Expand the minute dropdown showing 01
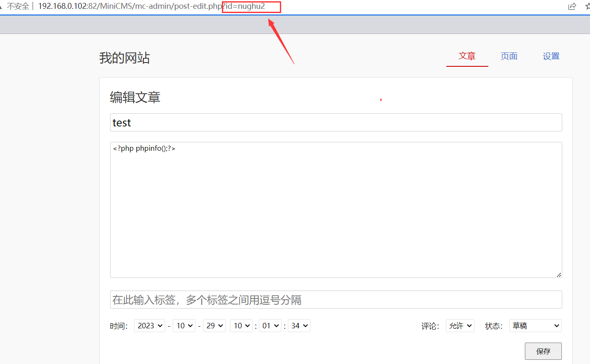 point(270,326)
